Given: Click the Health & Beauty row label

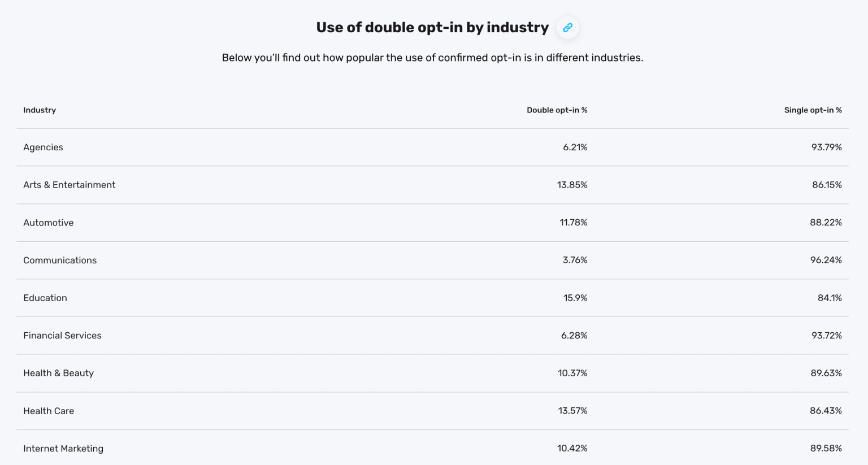Looking at the screenshot, I should (58, 373).
